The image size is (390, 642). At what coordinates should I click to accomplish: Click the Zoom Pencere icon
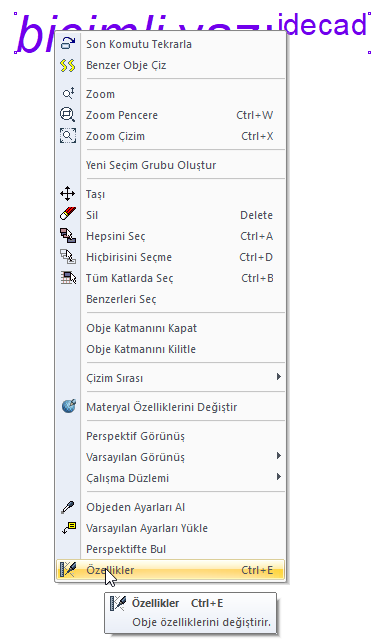68,115
